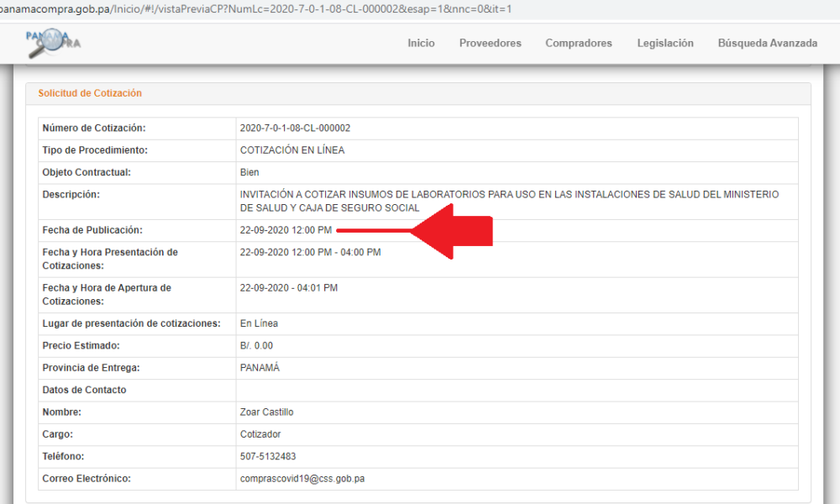This screenshot has height=504, width=840.
Task: Click the PanamaCompra logo
Action: click(53, 43)
